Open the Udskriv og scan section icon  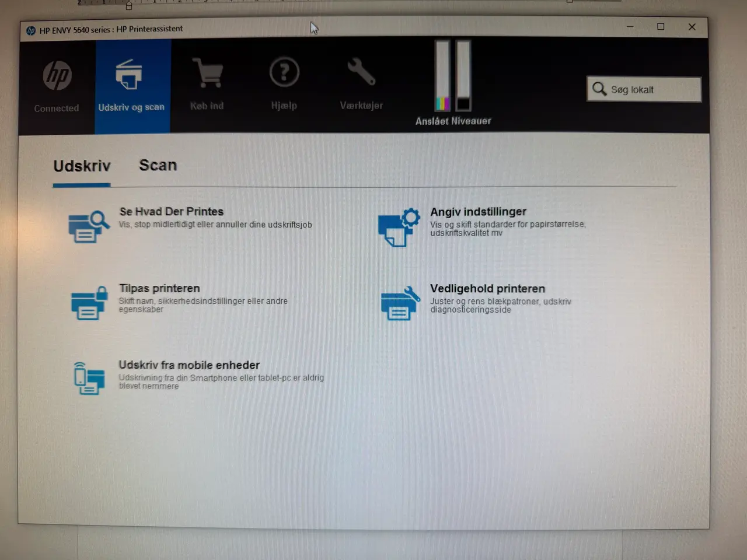pyautogui.click(x=128, y=74)
